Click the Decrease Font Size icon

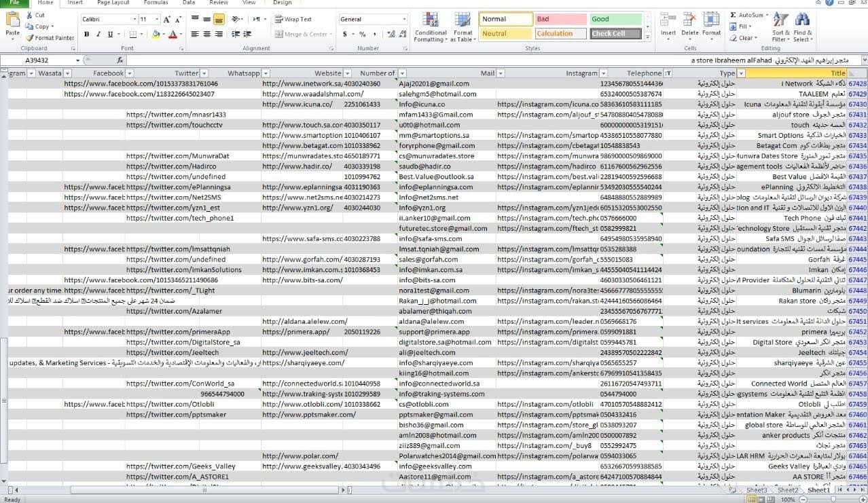(178, 20)
